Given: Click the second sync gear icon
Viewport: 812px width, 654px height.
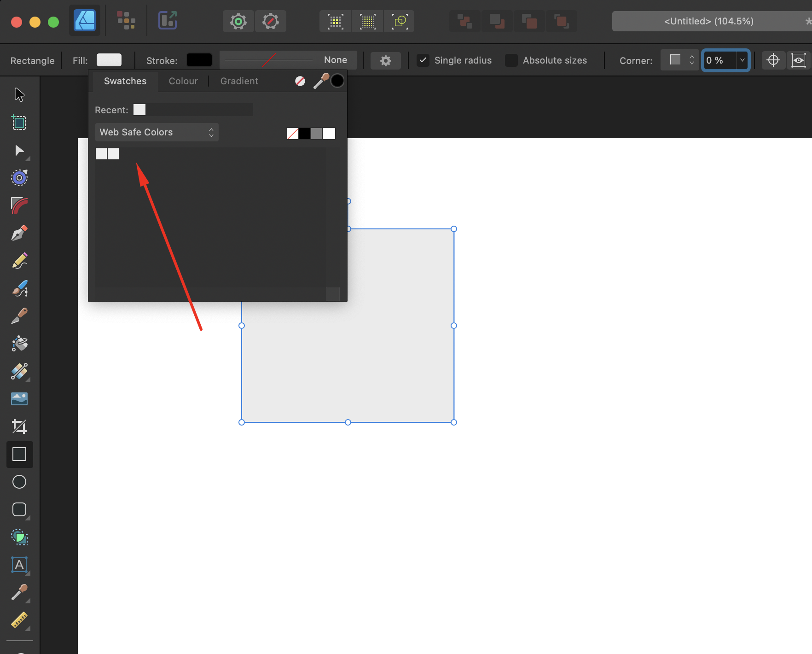Looking at the screenshot, I should pos(271,21).
